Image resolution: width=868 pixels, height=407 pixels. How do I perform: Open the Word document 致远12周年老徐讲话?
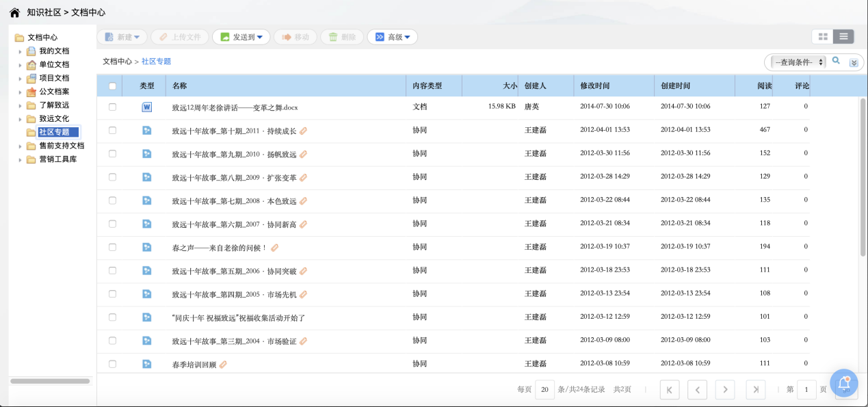[x=236, y=107]
